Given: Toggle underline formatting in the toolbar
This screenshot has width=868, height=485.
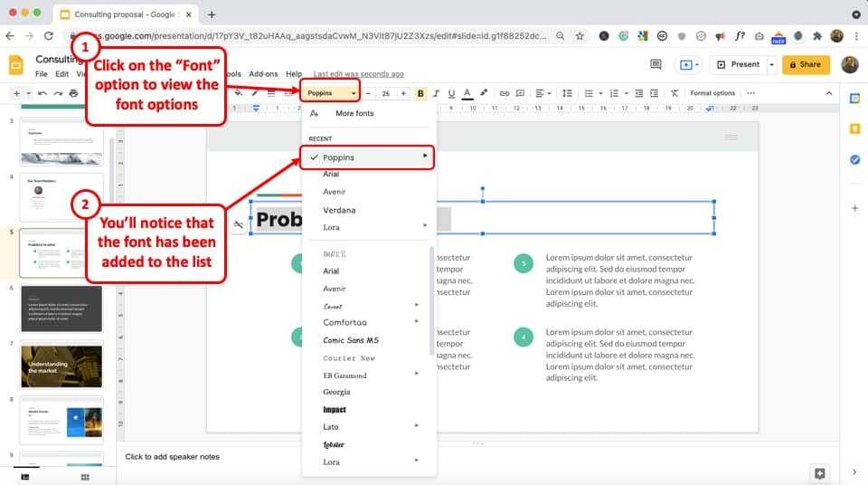Looking at the screenshot, I should [x=450, y=93].
